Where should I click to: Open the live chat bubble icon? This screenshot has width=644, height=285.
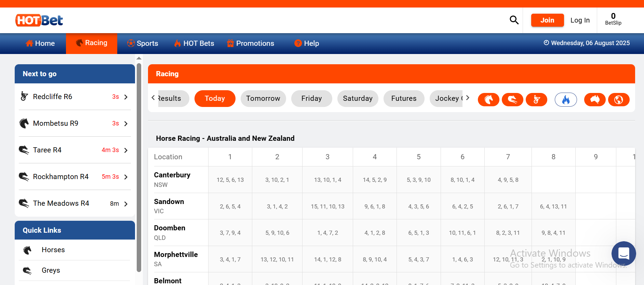[x=623, y=254]
